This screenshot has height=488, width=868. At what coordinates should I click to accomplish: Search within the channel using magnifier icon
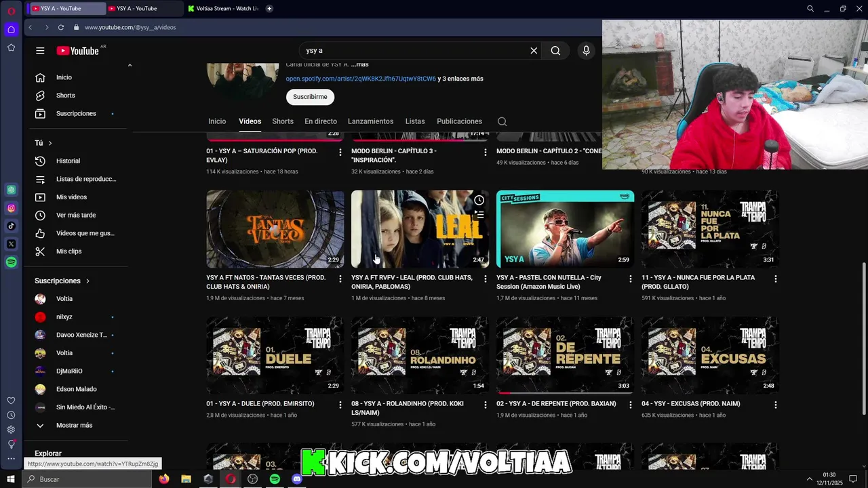tap(502, 121)
